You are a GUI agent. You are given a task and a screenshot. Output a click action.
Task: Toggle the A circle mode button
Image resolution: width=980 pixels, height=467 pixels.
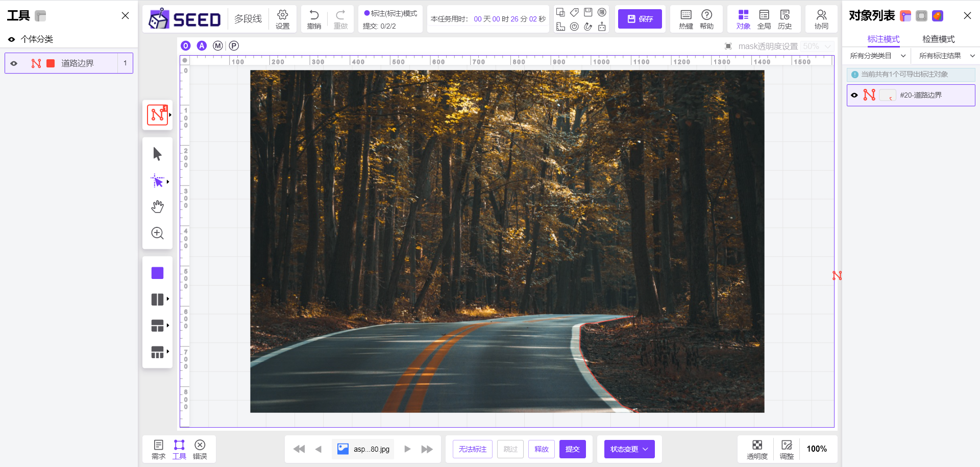pyautogui.click(x=202, y=46)
